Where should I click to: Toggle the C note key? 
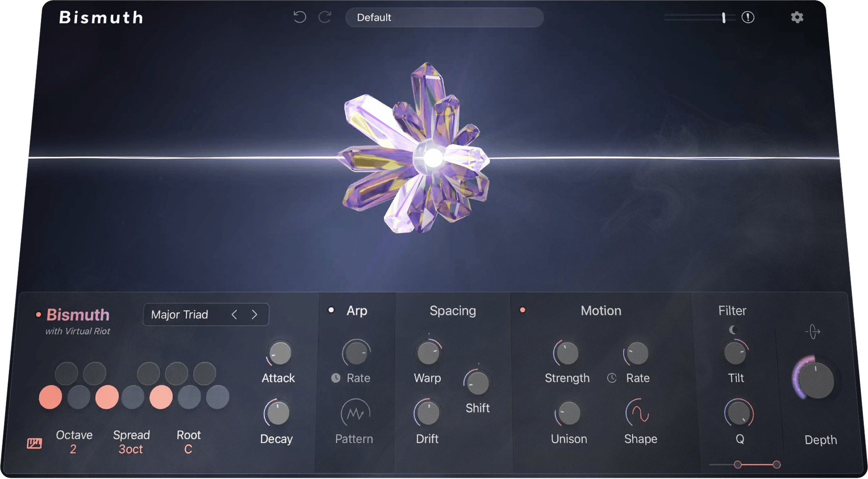point(50,397)
